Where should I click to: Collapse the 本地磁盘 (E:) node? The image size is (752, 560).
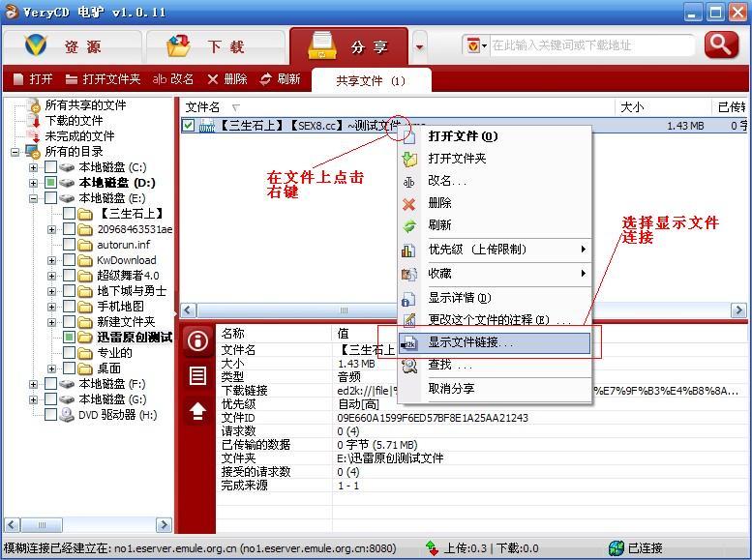(x=33, y=198)
